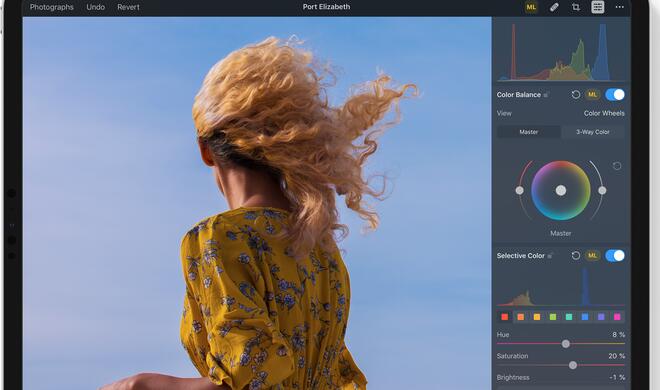Screen dimensions: 660x390
Task: Select the pink selective color swatch
Action: point(617,317)
